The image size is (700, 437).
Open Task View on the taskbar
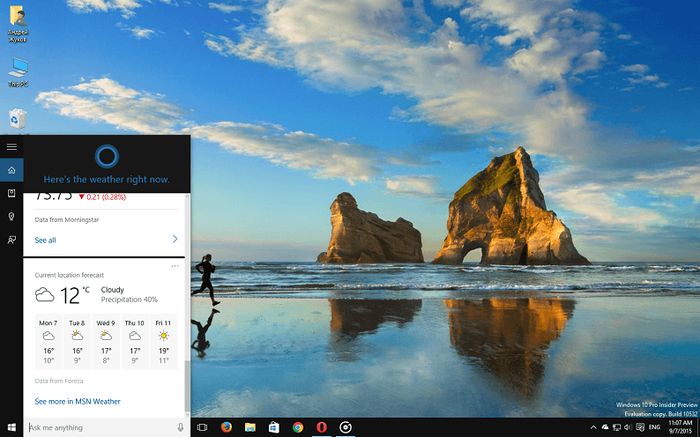202,427
